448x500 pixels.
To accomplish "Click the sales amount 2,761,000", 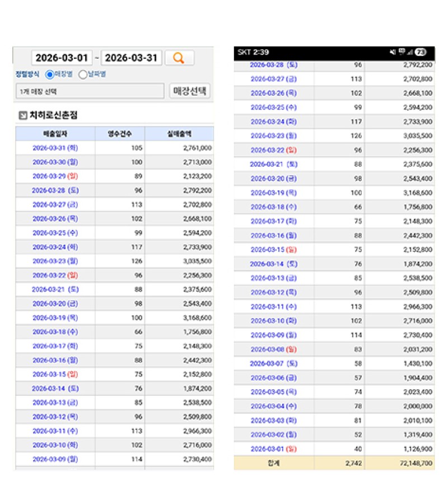I will click(197, 148).
